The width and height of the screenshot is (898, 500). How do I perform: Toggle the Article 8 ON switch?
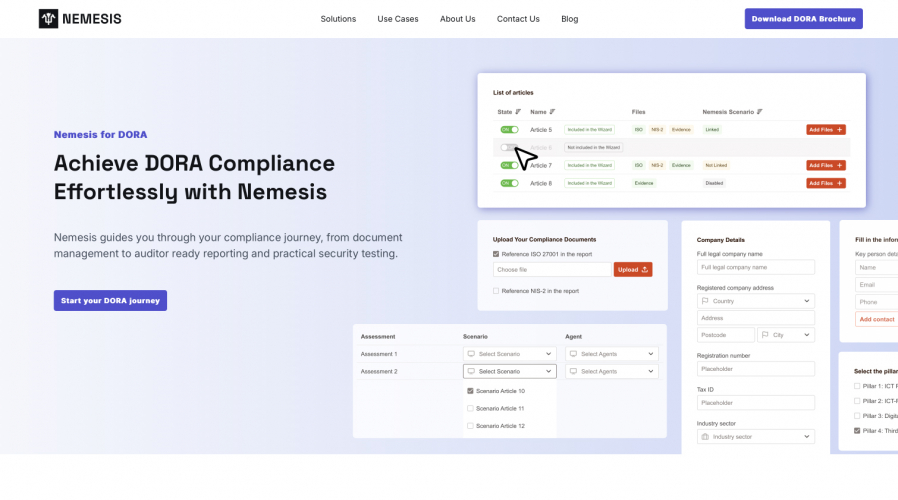509,183
